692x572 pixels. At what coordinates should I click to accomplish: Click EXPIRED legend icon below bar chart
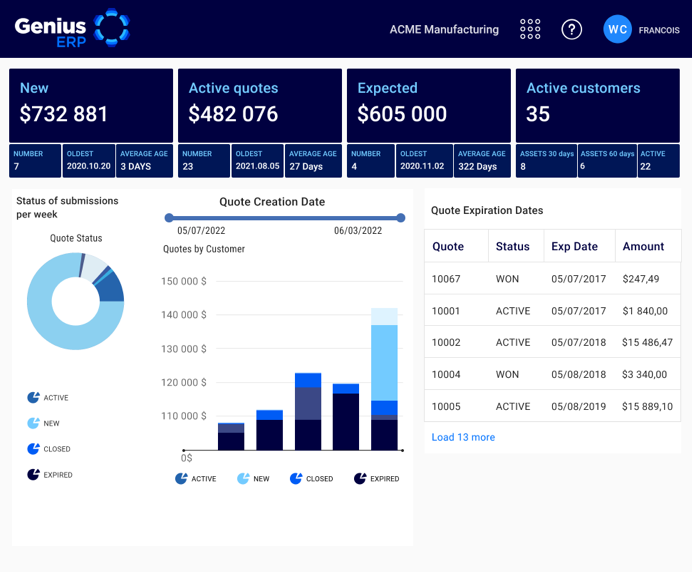tap(360, 478)
